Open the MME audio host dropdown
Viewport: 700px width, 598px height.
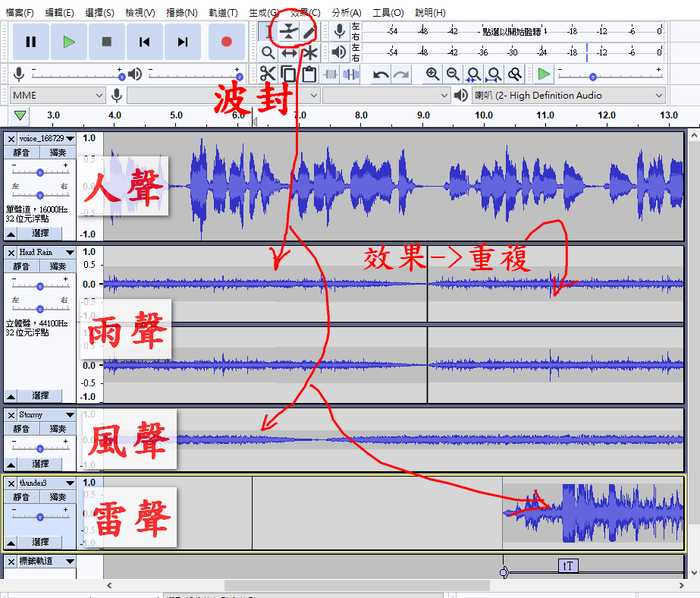click(58, 96)
